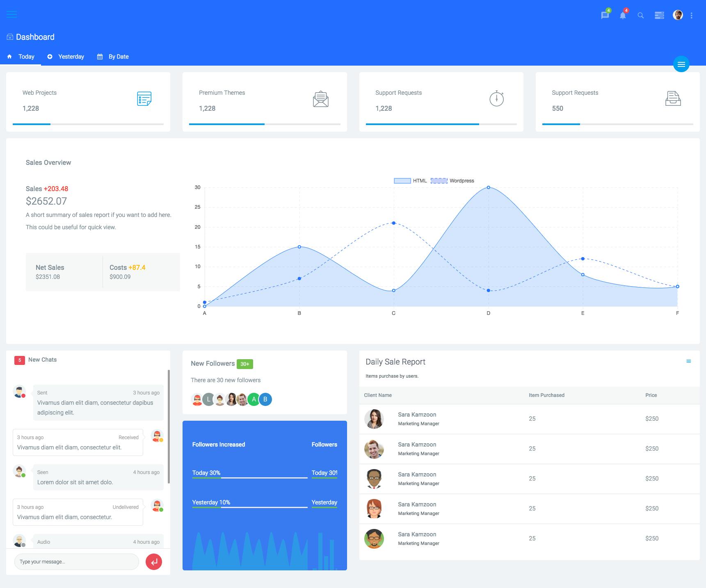The image size is (706, 588).
Task: Switch to the Yesterday tab
Action: point(66,57)
